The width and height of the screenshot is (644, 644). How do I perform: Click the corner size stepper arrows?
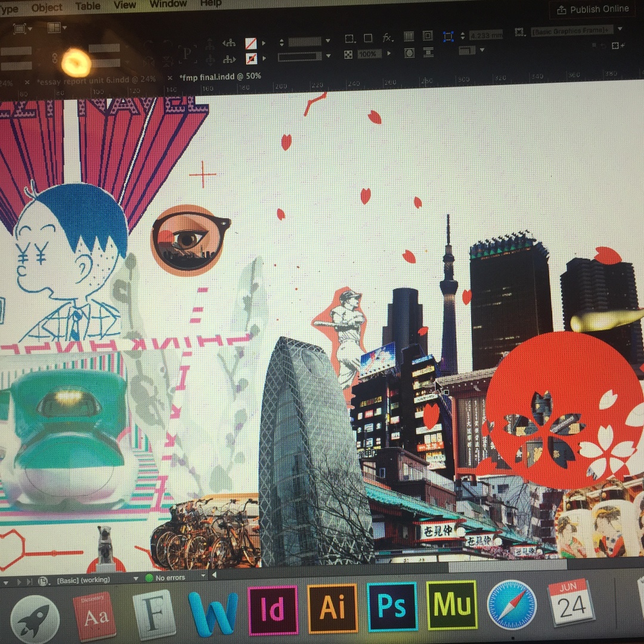[x=463, y=36]
